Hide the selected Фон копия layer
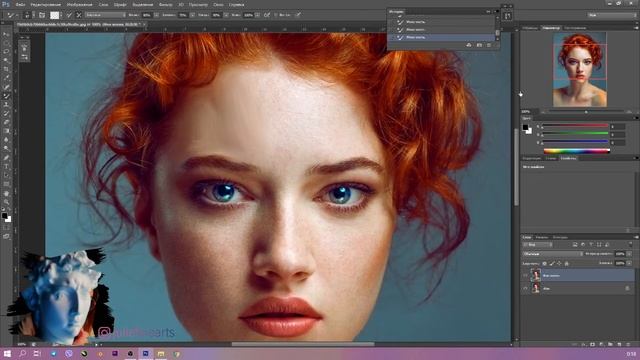The image size is (640, 360). point(526,276)
